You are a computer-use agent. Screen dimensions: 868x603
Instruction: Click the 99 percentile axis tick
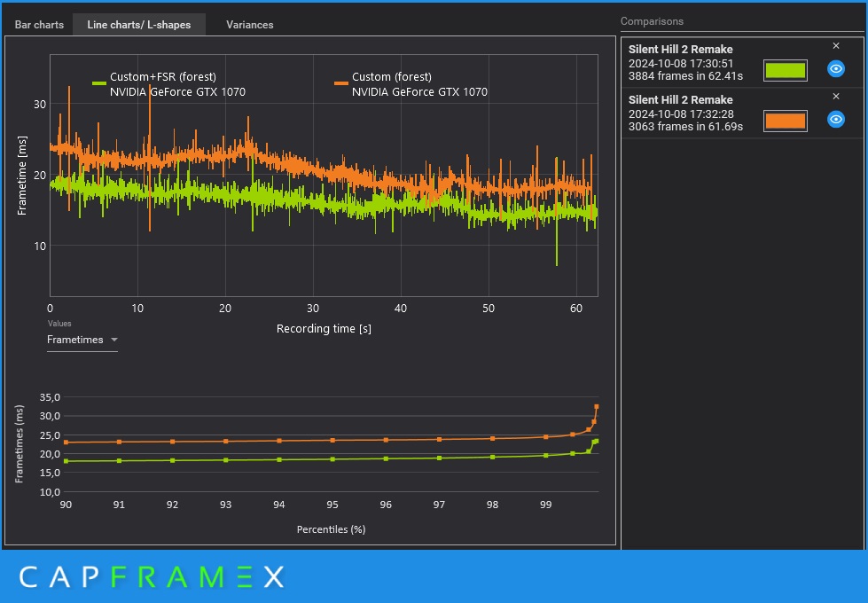pos(545,505)
